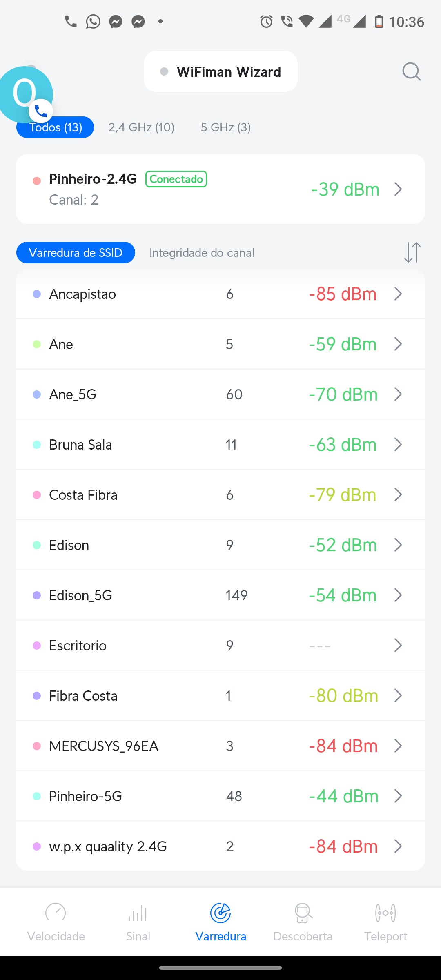Tap the sort arrows icon

click(412, 252)
